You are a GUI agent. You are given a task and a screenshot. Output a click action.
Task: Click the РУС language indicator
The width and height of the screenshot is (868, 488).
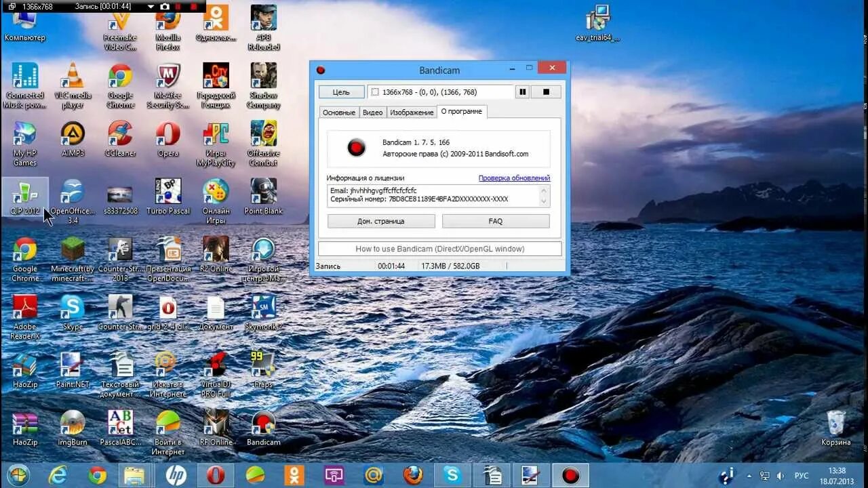coord(802,476)
